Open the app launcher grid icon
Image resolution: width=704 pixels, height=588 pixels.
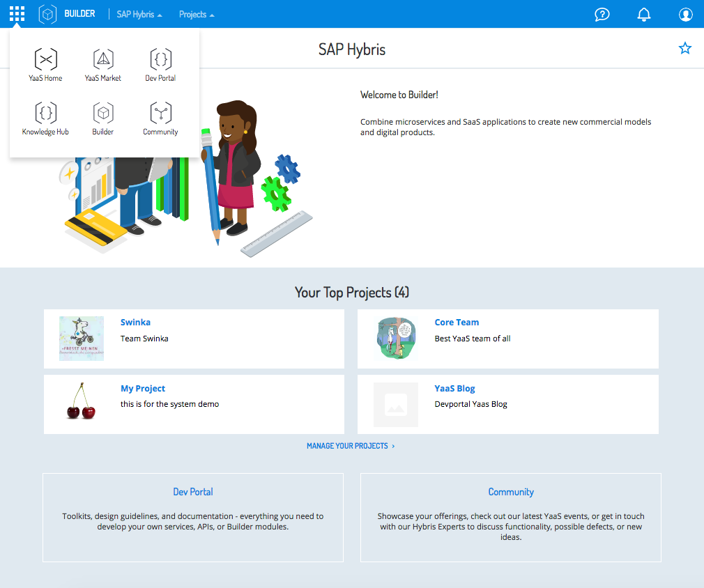pos(17,14)
